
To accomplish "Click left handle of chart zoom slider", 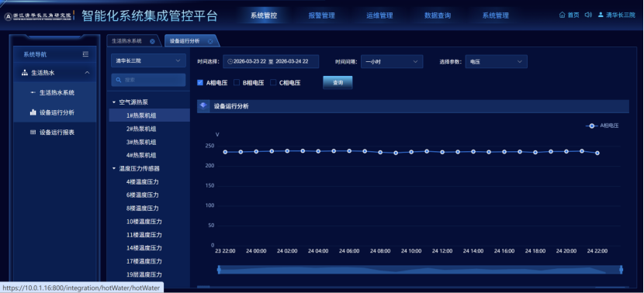I will [x=219, y=270].
